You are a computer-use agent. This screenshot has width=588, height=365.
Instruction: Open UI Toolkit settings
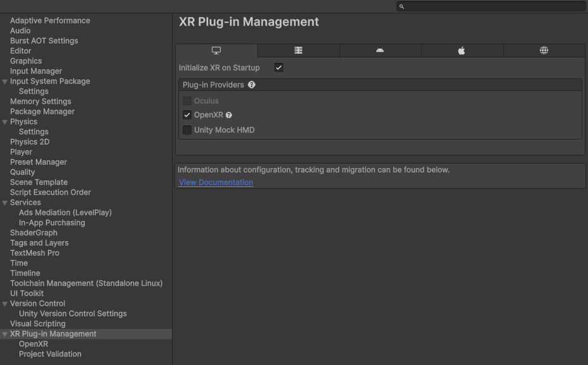[27, 294]
